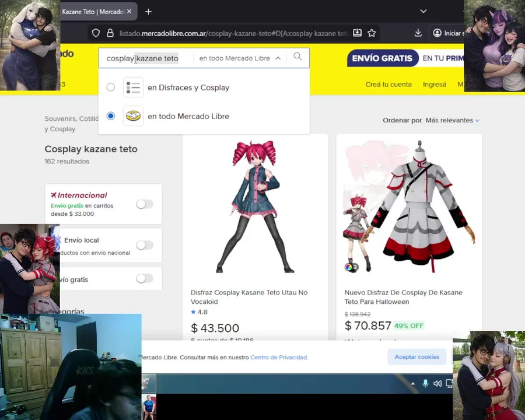Click the browser address bar URL
Image resolution: width=525 pixels, height=420 pixels.
pos(233,33)
